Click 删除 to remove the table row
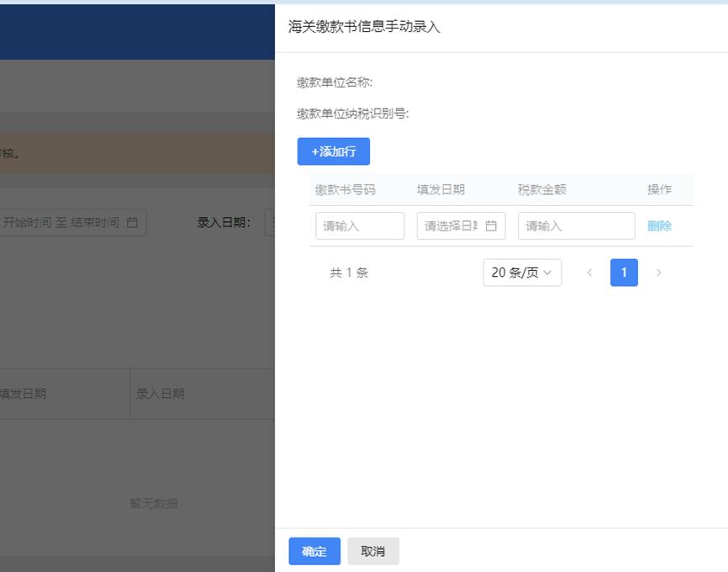This screenshot has width=728, height=572. (660, 225)
